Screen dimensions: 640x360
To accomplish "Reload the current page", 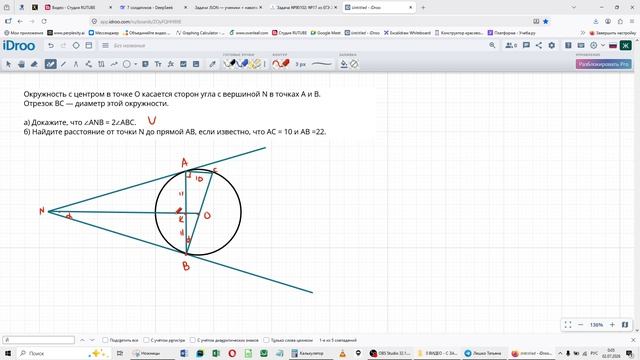I will (44, 21).
